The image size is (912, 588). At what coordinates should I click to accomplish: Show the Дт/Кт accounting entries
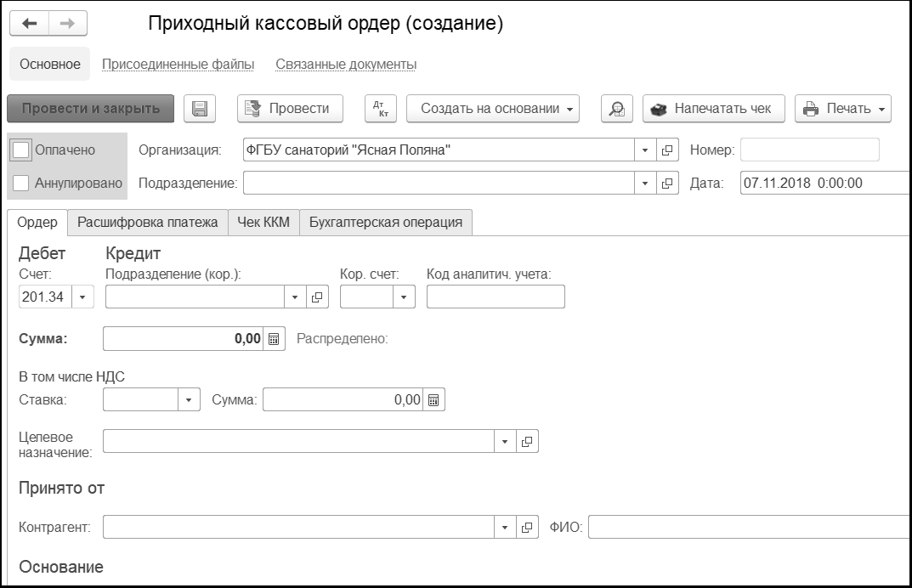[381, 109]
